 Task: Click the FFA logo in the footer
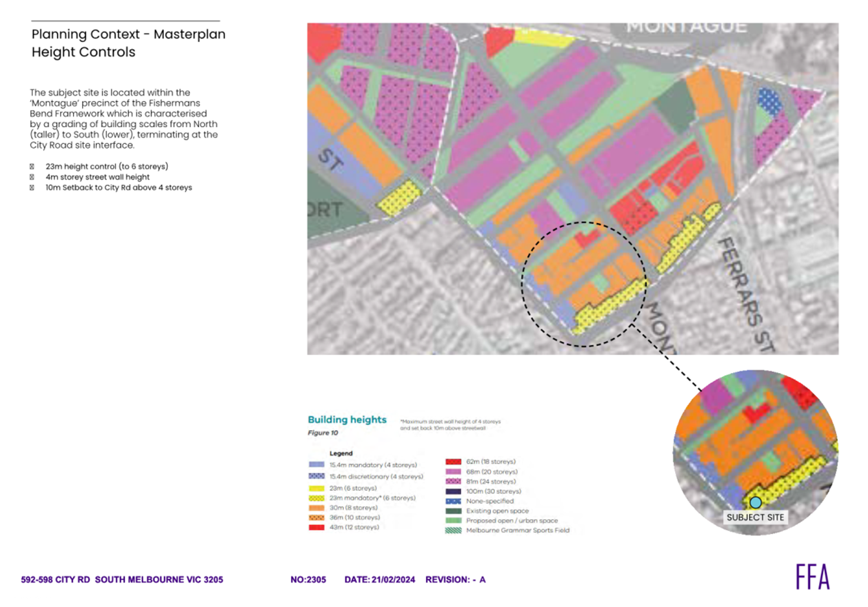click(812, 577)
